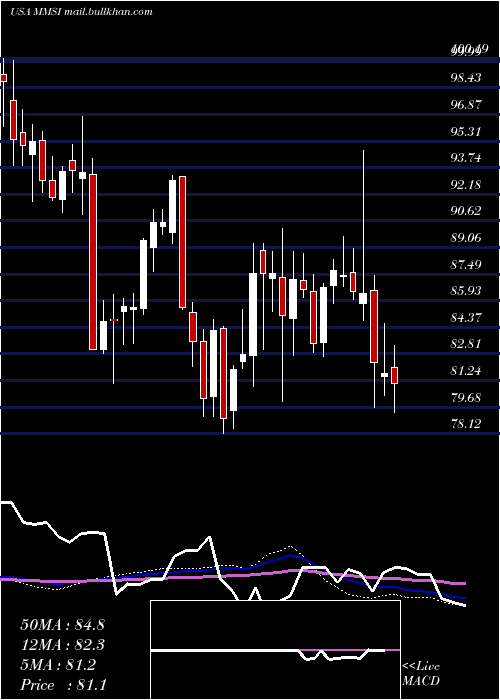Click the 78.12 price axis label

pyautogui.click(x=466, y=424)
